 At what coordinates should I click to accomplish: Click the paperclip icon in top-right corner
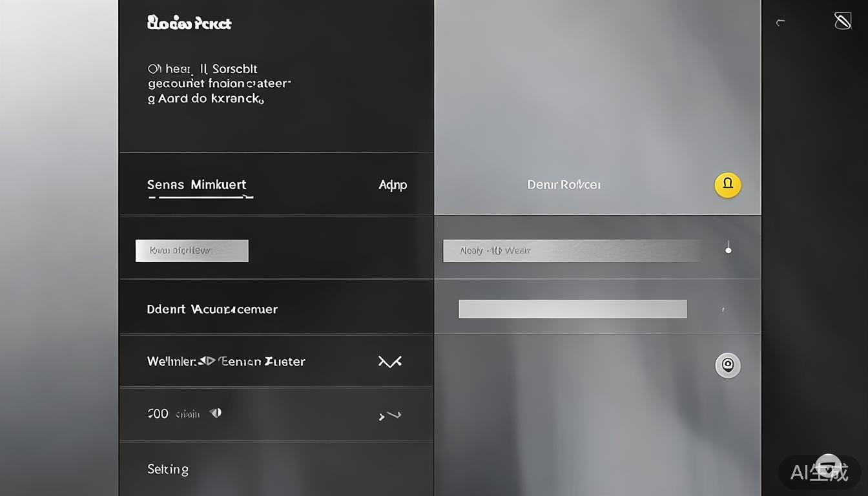click(x=842, y=22)
